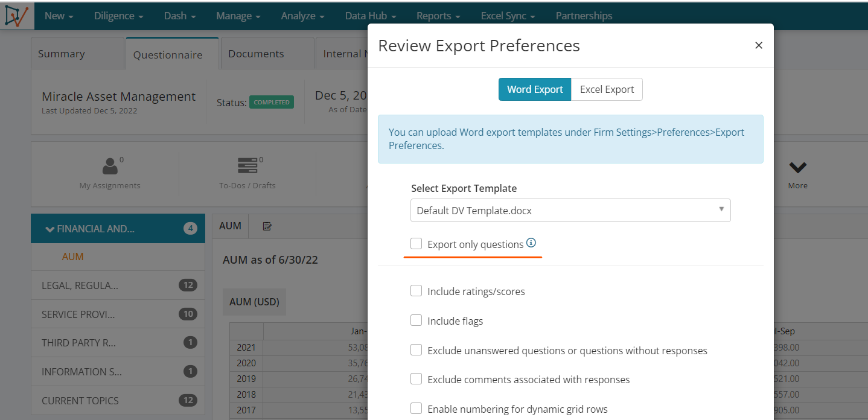The width and height of the screenshot is (868, 420).
Task: Open the Excel Sync menu
Action: pyautogui.click(x=509, y=16)
